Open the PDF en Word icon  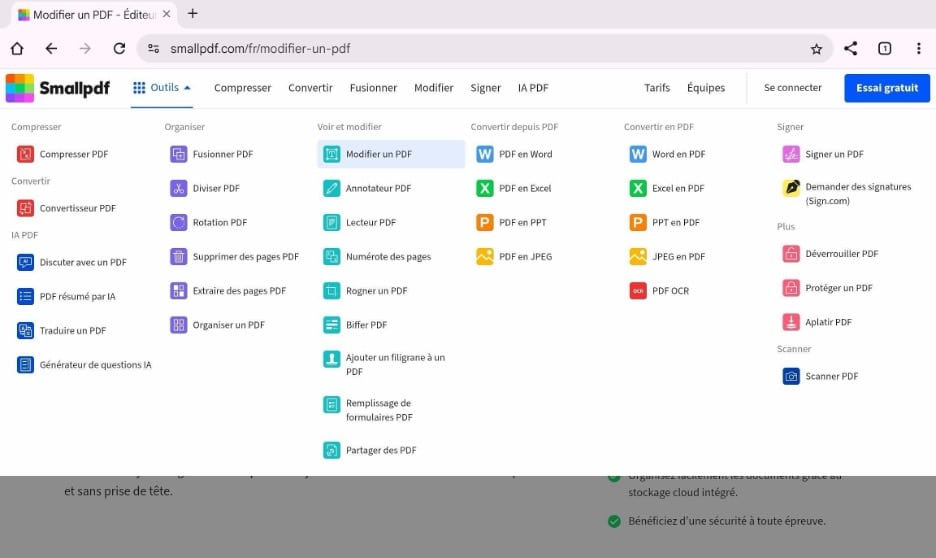[485, 154]
